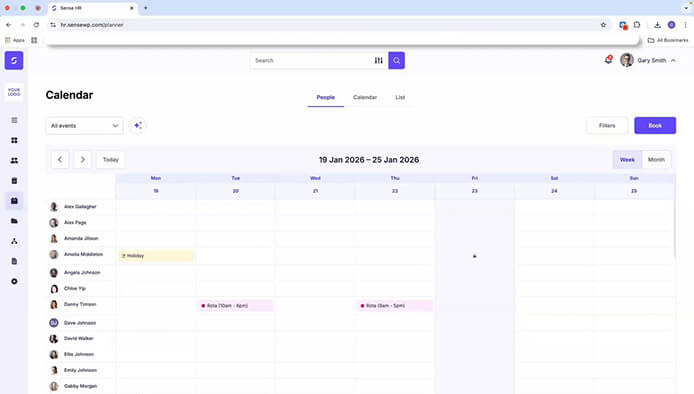Select employee Angela Johnson

point(82,273)
